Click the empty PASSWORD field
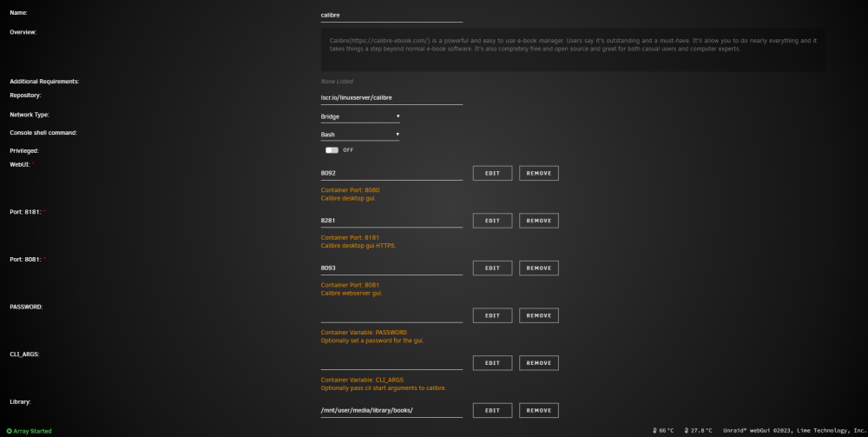Image resolution: width=868 pixels, height=437 pixels. pos(391,315)
